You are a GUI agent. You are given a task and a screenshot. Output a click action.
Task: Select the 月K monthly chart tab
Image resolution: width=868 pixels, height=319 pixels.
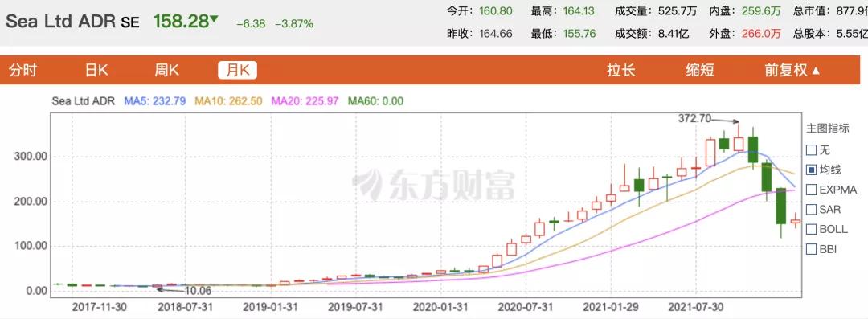tap(237, 71)
